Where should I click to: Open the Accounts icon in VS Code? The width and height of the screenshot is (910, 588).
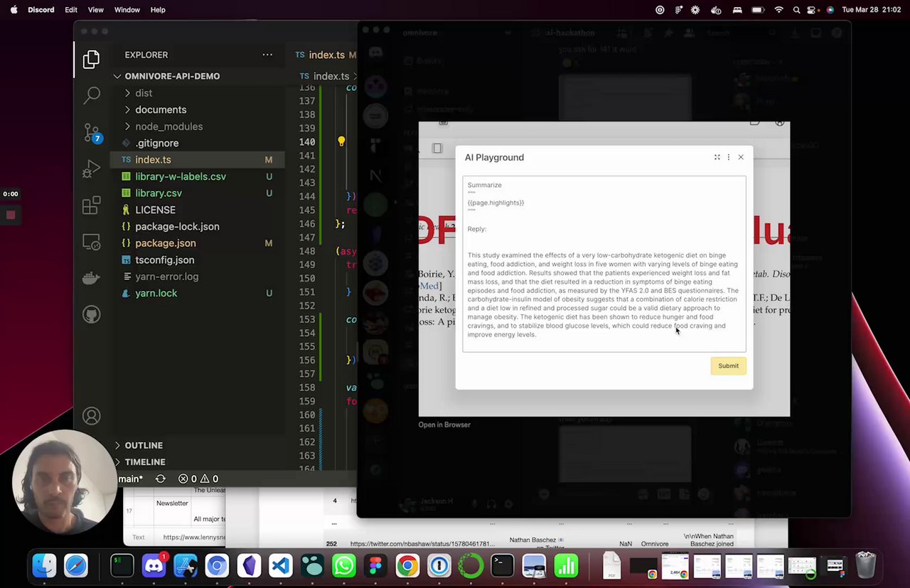click(91, 416)
